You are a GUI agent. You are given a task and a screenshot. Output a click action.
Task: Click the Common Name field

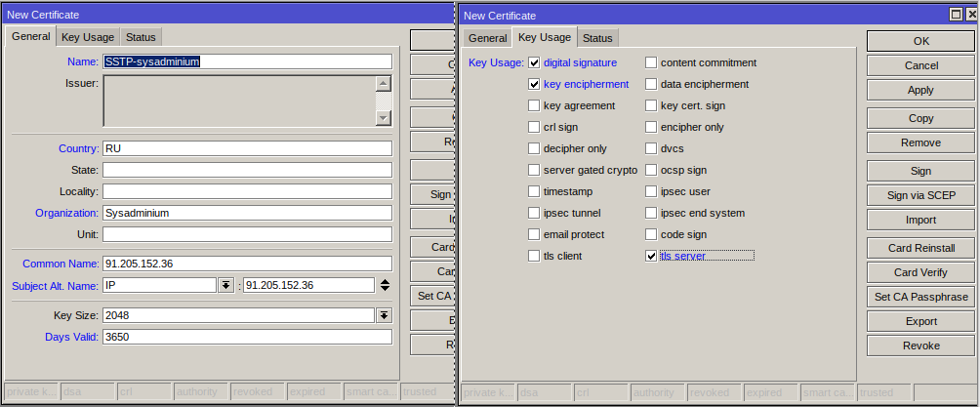(x=248, y=264)
